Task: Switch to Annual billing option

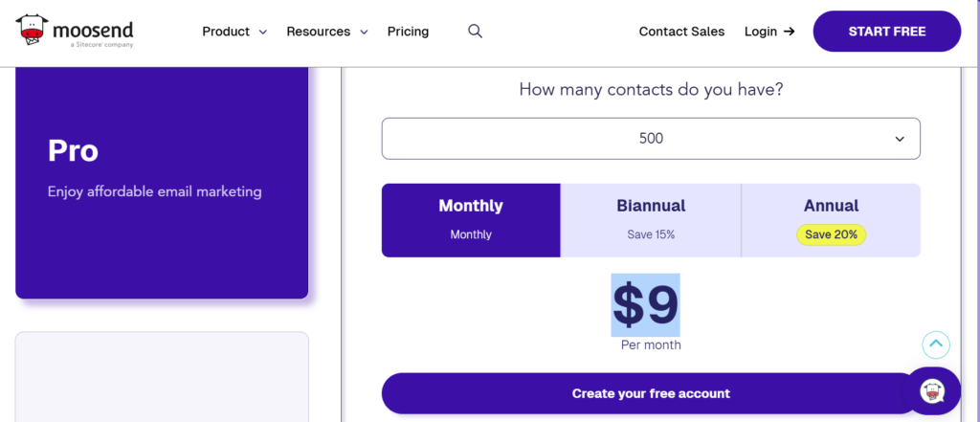Action: coord(831,220)
